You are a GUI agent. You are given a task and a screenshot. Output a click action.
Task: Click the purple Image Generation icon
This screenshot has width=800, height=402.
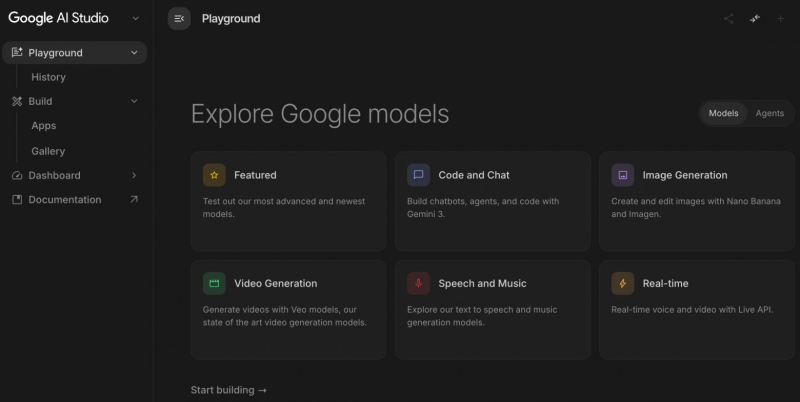622,175
